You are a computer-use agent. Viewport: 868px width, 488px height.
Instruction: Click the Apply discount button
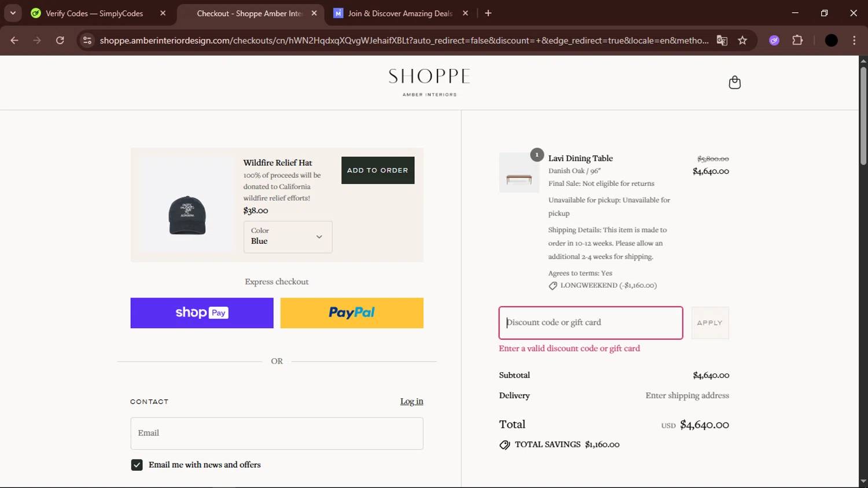click(x=710, y=323)
